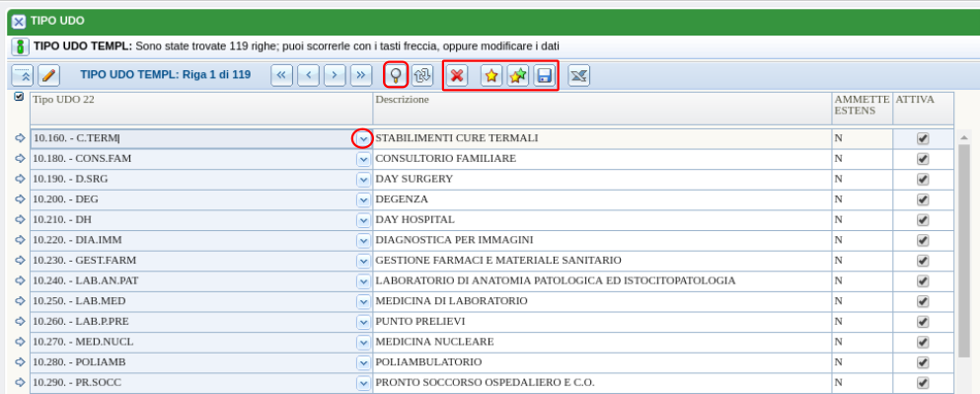The width and height of the screenshot is (980, 394).
Task: Toggle ATTIVA checkbox for POLIAMBULATORIO
Action: pyautogui.click(x=923, y=362)
